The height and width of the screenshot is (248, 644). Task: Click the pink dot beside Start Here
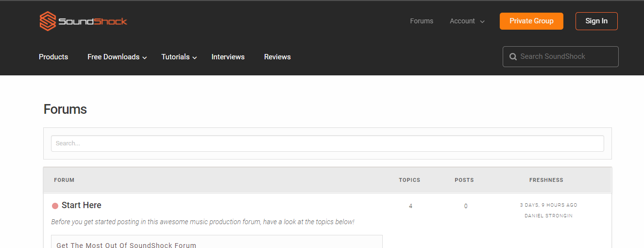[x=55, y=206]
